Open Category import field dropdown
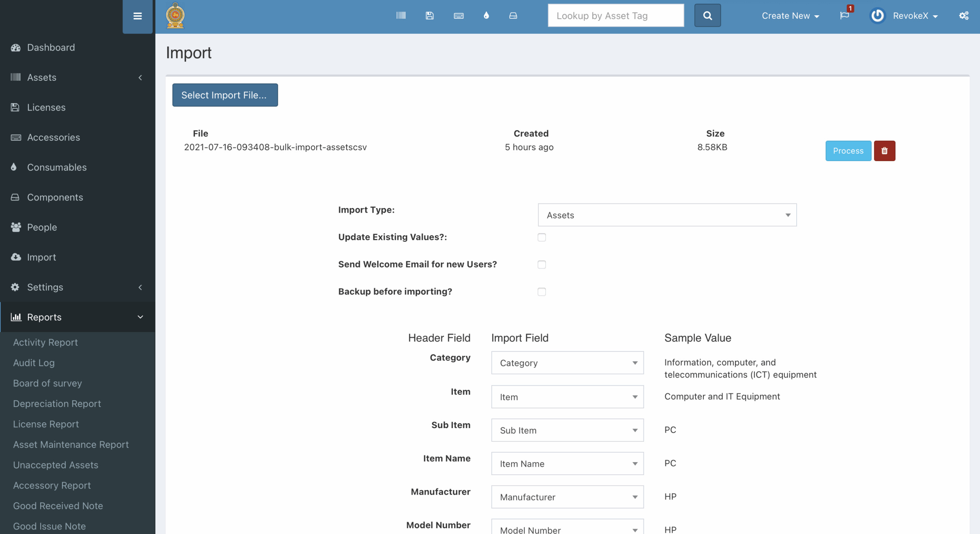980x534 pixels. 567,363
